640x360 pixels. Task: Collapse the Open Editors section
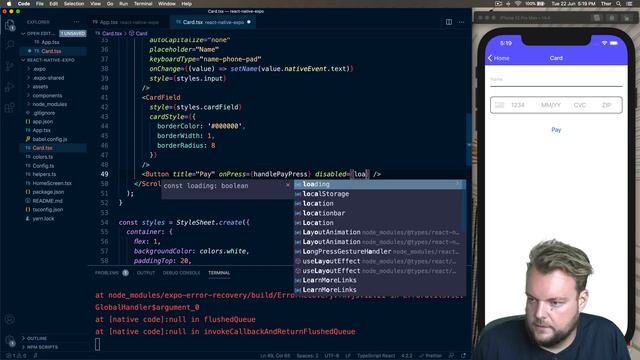(x=24, y=33)
